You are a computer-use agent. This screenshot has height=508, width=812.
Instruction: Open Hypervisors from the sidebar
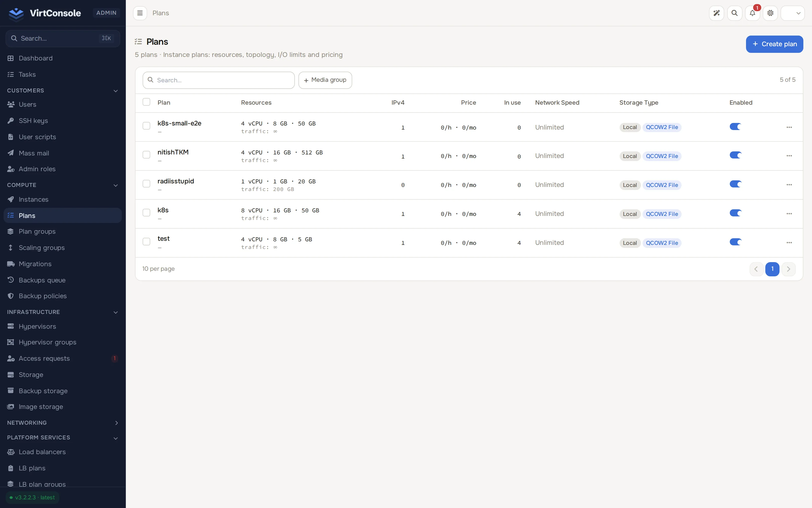point(63,326)
